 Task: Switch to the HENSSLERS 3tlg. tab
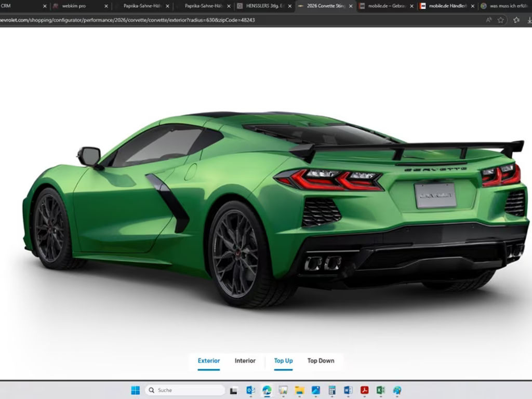click(x=264, y=6)
